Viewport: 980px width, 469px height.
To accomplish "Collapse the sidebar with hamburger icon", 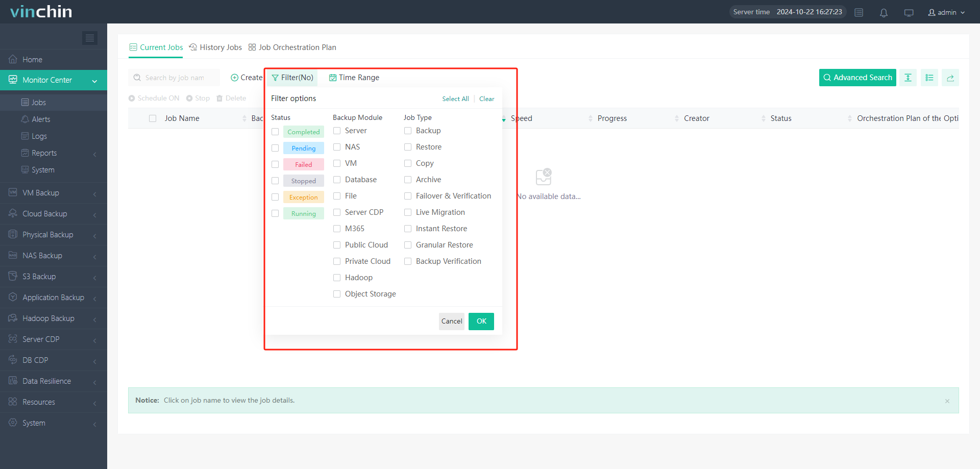I will (90, 38).
